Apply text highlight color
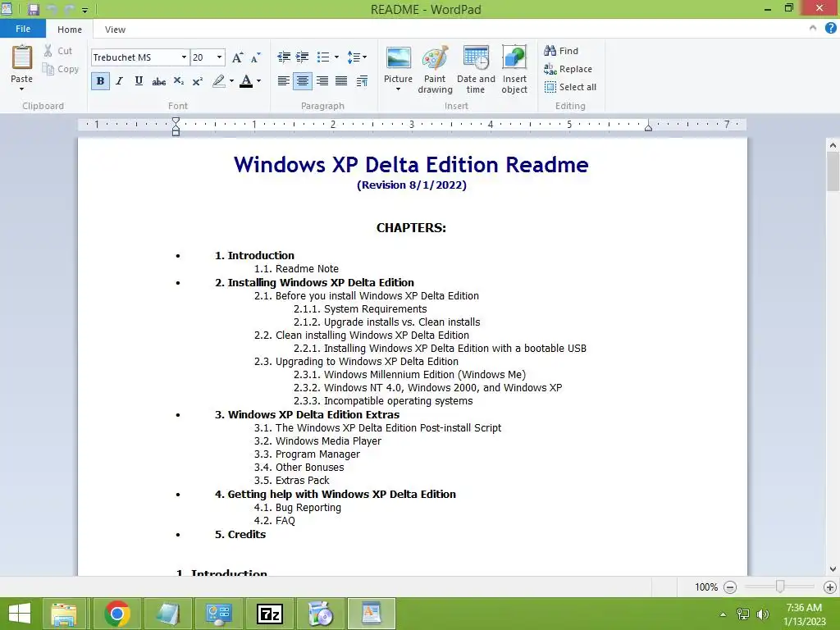Viewport: 840px width, 630px height. coord(218,81)
